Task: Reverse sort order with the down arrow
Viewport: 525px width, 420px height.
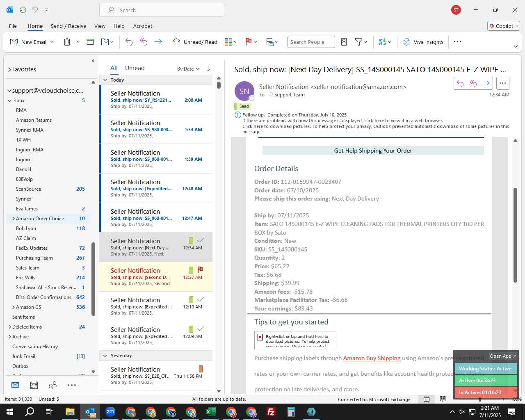Action: coord(208,69)
